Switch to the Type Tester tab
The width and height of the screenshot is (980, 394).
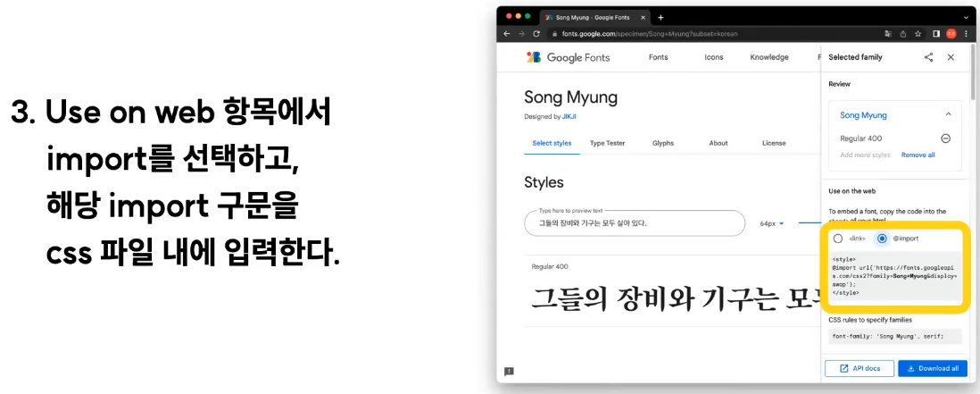point(608,143)
